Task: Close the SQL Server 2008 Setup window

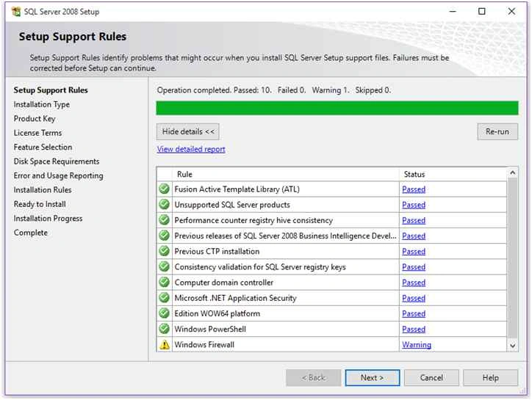Action: tap(511, 11)
